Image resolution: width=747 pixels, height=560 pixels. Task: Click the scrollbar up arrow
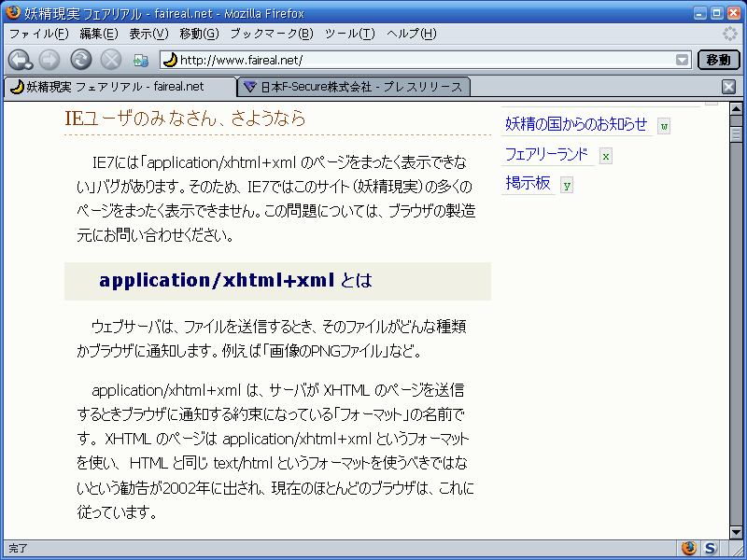[736, 109]
